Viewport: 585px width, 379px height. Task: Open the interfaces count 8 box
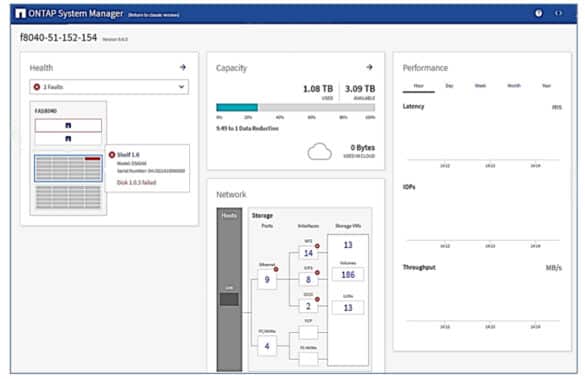308,279
